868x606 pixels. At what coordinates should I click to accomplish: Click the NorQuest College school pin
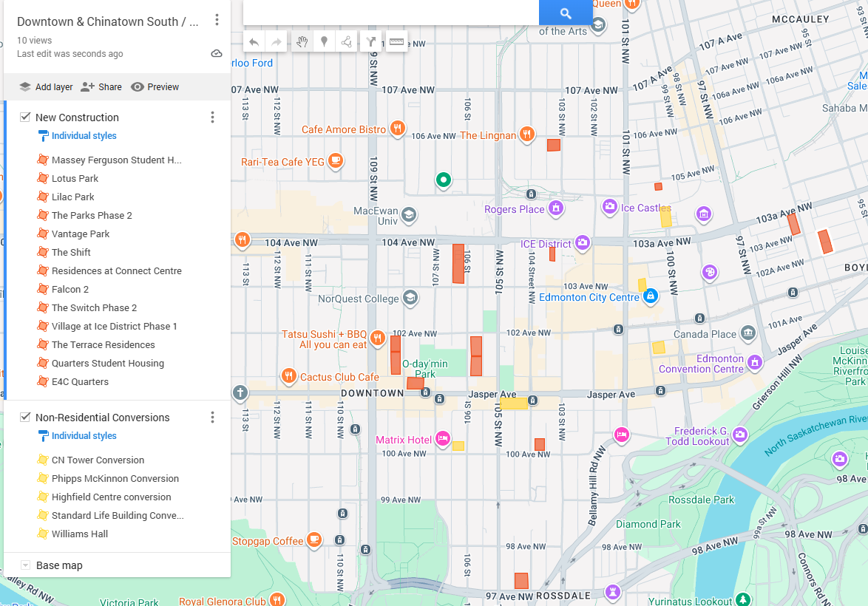410,298
